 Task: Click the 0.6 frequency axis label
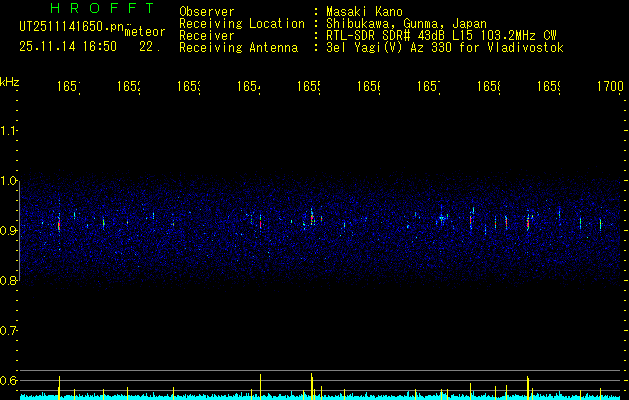pyautogui.click(x=8, y=380)
